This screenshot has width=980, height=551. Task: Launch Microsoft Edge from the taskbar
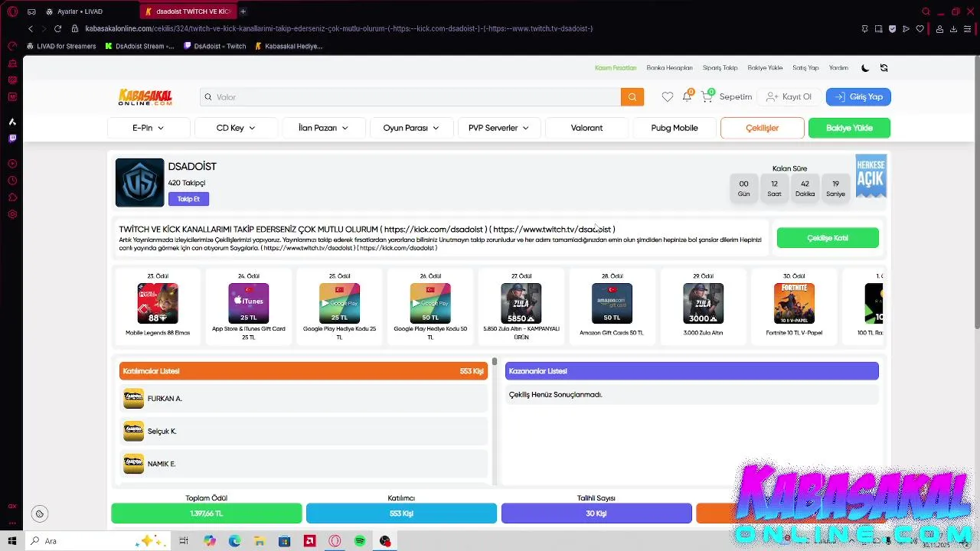point(234,541)
